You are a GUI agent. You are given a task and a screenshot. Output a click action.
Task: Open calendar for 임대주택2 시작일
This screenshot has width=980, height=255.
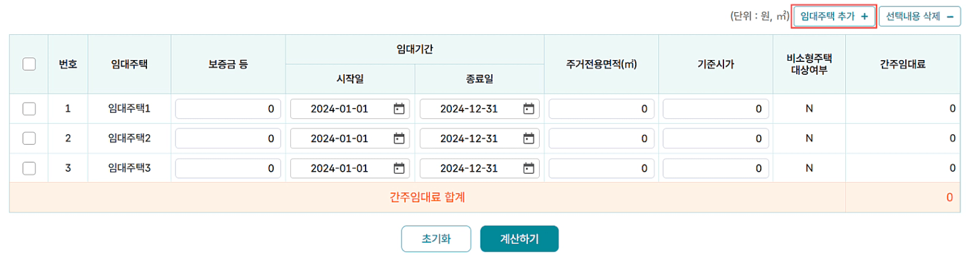coord(399,138)
